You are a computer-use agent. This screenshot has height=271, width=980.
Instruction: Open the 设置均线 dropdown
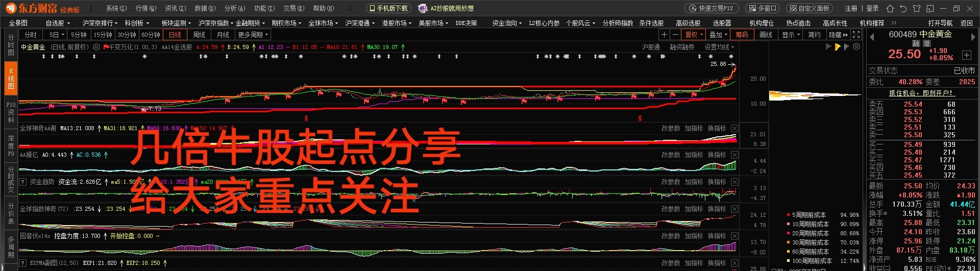click(x=720, y=47)
